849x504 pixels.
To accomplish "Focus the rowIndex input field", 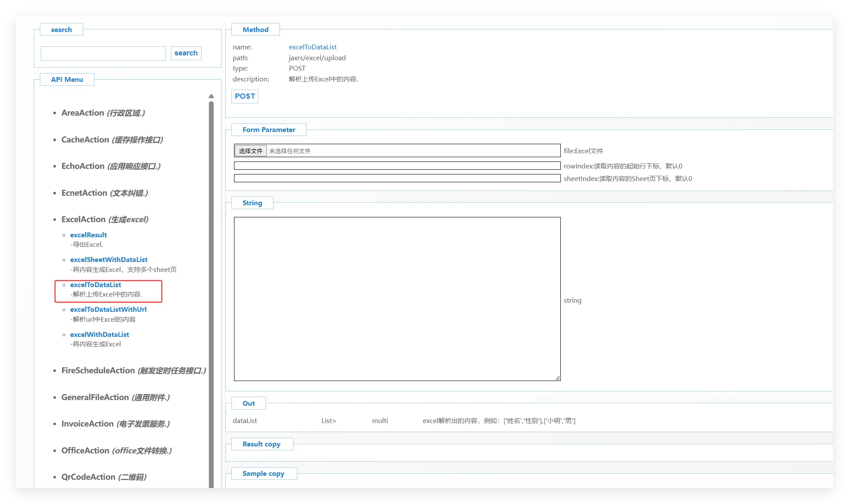I will click(397, 166).
